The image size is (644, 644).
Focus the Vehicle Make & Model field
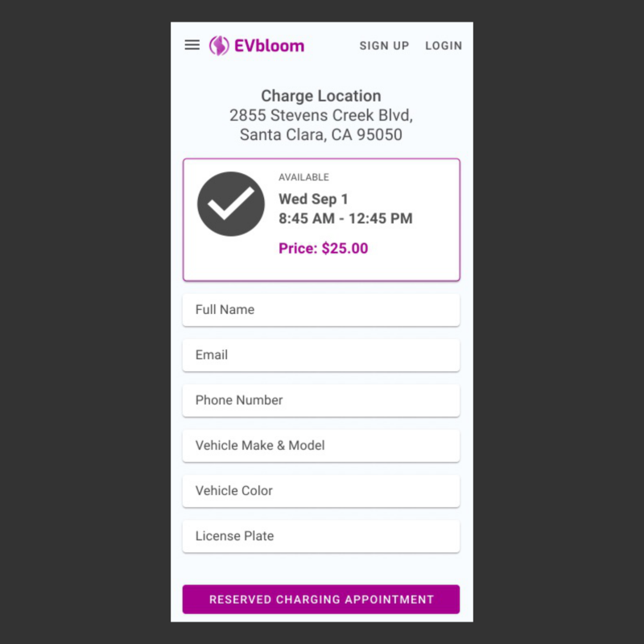pos(321,446)
